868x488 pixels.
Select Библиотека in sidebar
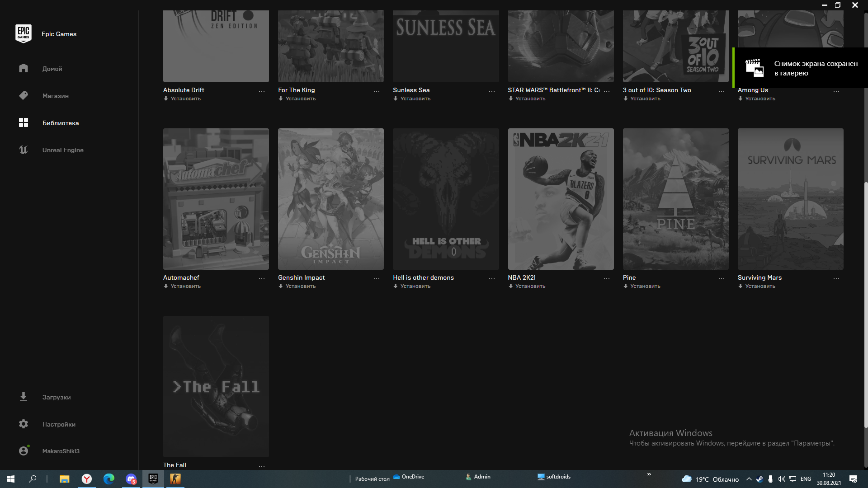[x=61, y=123]
